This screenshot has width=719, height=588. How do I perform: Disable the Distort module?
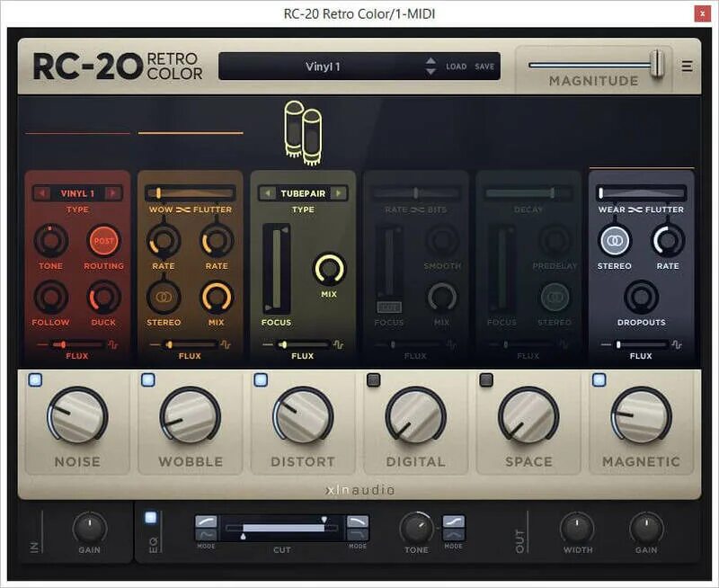click(x=261, y=379)
